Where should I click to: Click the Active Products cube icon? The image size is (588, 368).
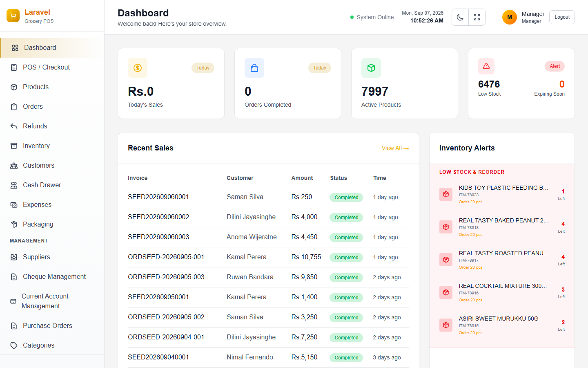tap(371, 68)
